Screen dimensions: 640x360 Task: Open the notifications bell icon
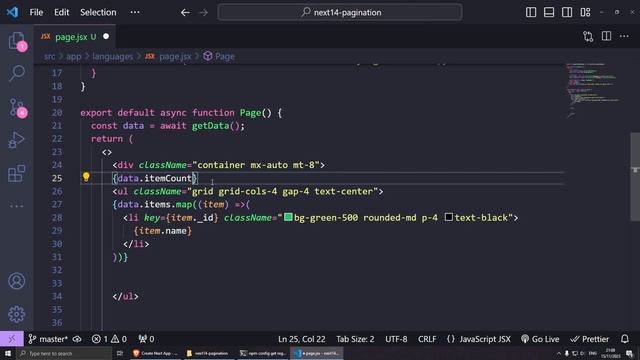click(624, 339)
